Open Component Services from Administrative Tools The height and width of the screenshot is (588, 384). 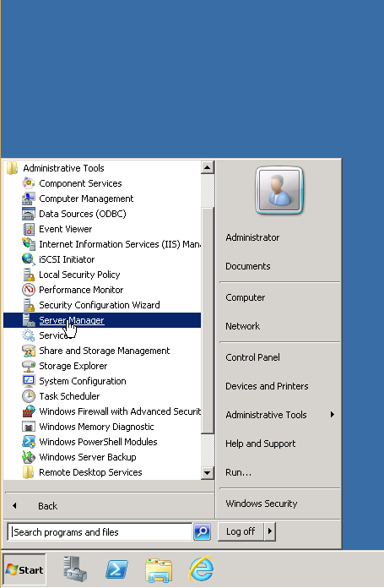[80, 183]
